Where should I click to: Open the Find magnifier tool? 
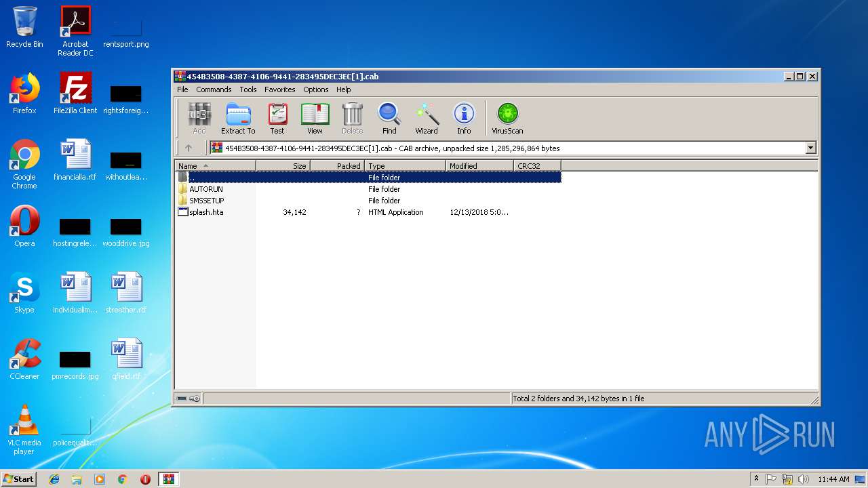coord(389,119)
